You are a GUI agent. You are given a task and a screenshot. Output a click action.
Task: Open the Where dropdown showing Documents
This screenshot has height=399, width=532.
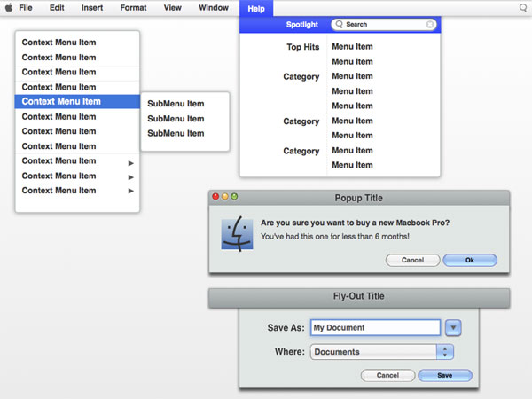381,352
